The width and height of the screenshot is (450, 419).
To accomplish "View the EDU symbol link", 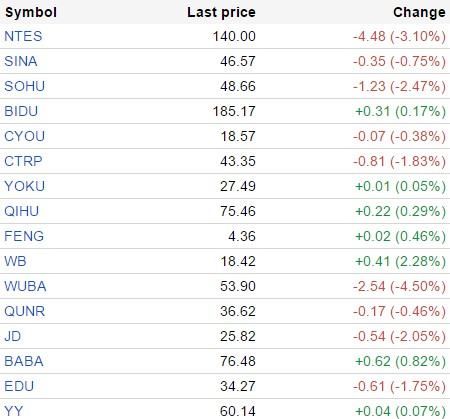I will pyautogui.click(x=19, y=386).
